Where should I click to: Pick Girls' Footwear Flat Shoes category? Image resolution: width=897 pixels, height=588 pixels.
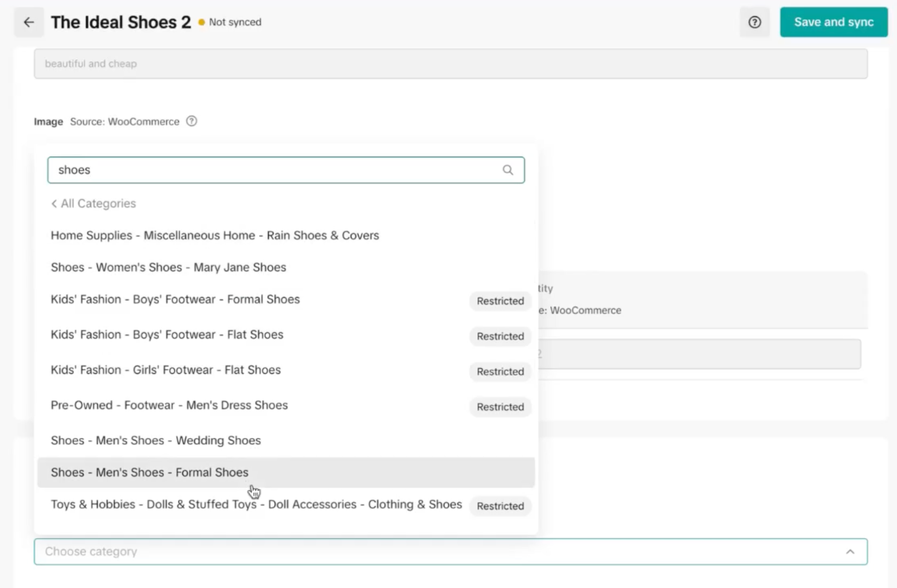(166, 370)
